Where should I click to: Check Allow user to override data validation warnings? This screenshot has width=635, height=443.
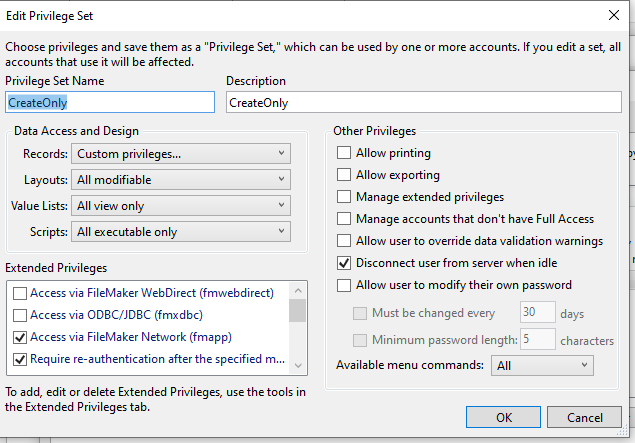[x=345, y=241]
